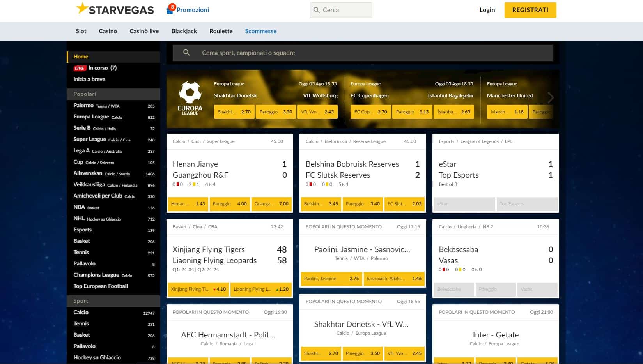Open the Roulette section from the top menu
The height and width of the screenshot is (364, 643).
point(221,31)
